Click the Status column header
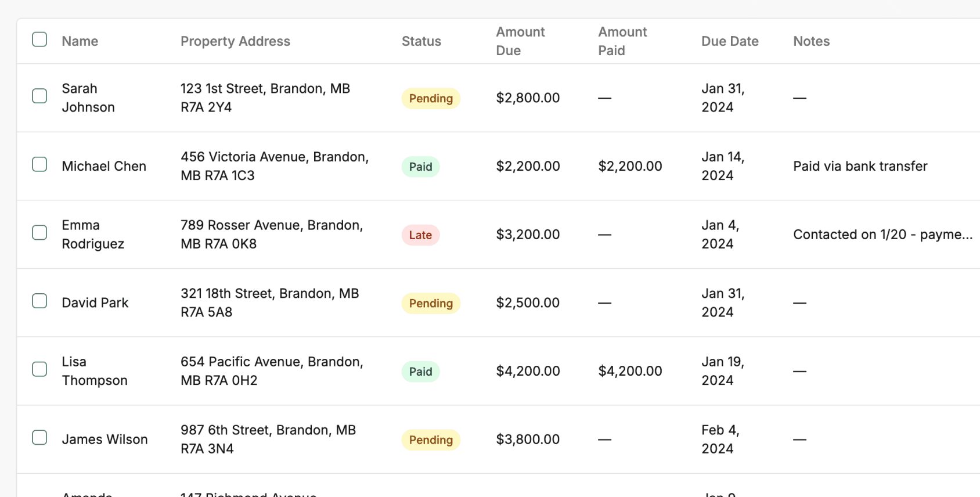The width and height of the screenshot is (980, 497). click(421, 41)
